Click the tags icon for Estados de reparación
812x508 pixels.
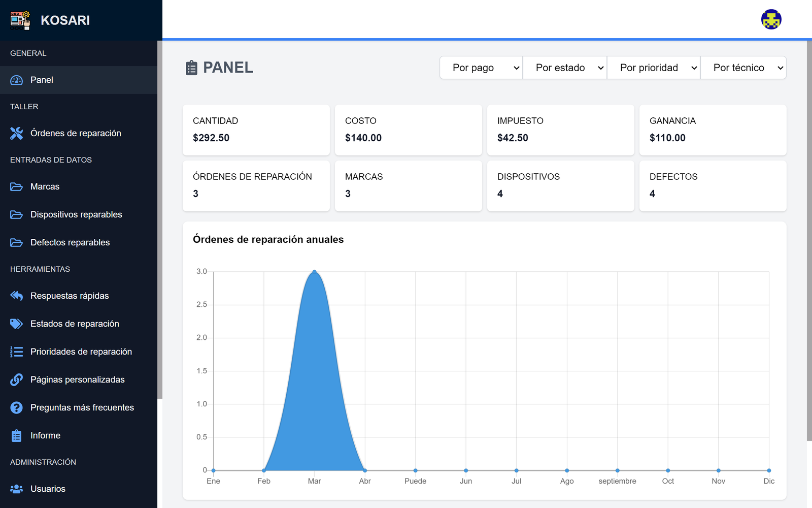tap(17, 324)
